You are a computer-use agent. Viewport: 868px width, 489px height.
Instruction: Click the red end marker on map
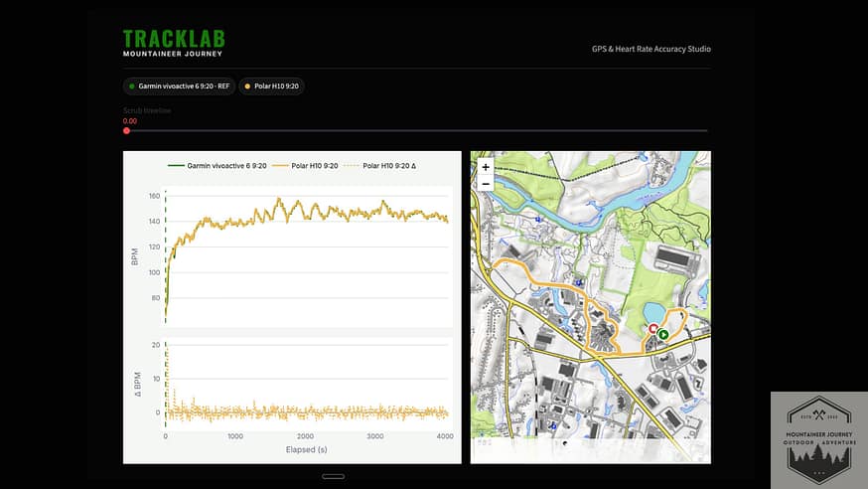point(653,329)
